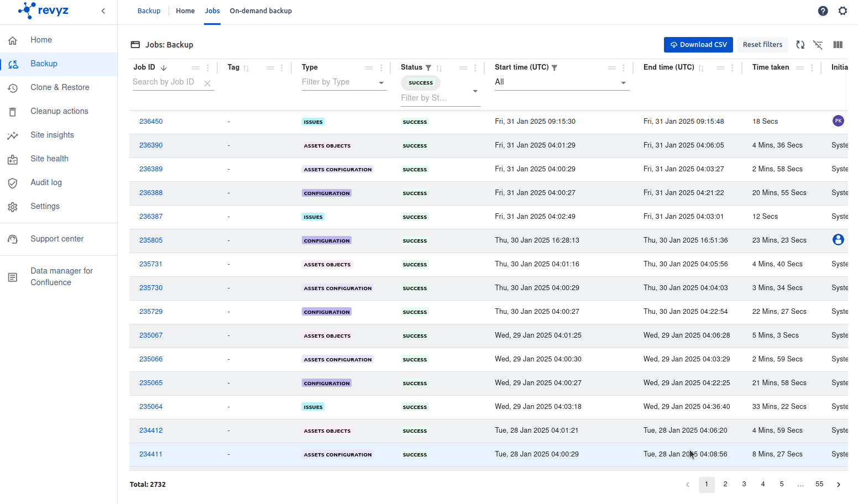The image size is (858, 504).
Task: Clear the Job ID search field
Action: point(207,83)
